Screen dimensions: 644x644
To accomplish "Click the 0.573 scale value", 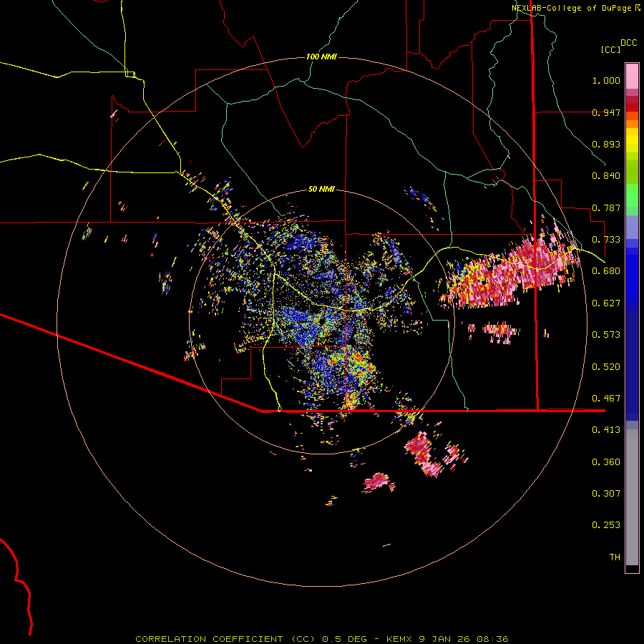I will tap(606, 335).
